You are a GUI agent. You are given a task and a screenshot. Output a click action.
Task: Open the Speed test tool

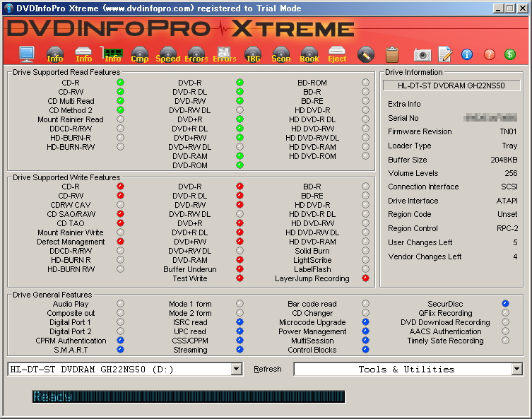(x=168, y=54)
